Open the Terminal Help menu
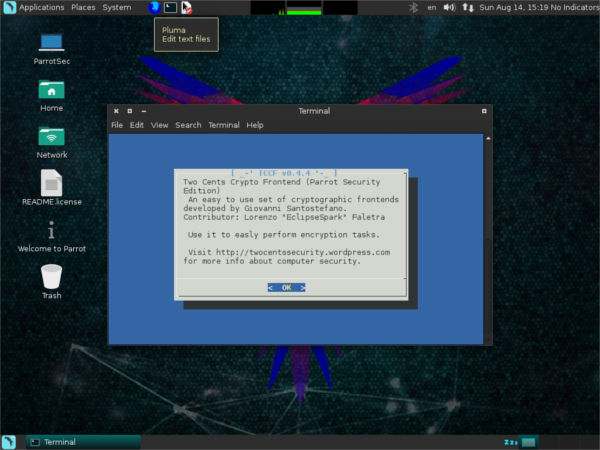 (255, 125)
